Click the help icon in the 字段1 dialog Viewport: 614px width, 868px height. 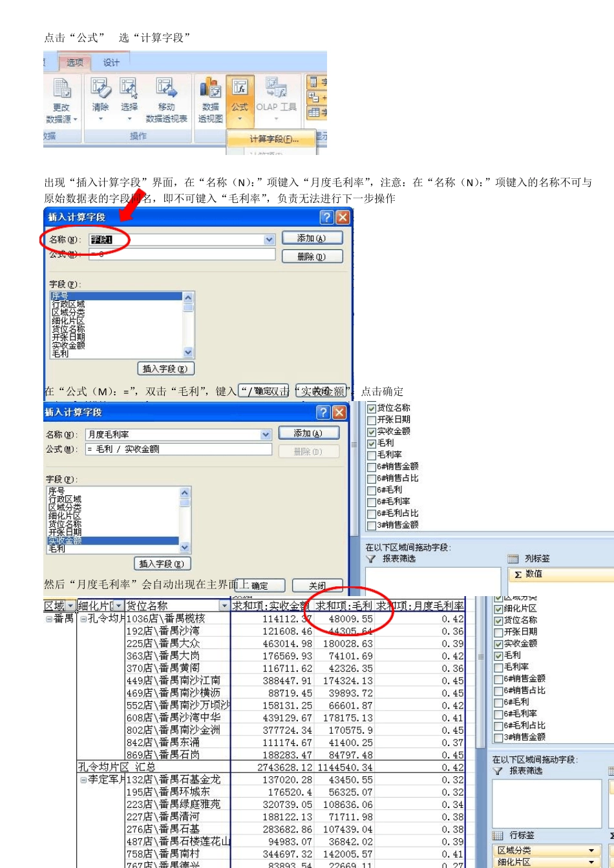[x=327, y=217]
